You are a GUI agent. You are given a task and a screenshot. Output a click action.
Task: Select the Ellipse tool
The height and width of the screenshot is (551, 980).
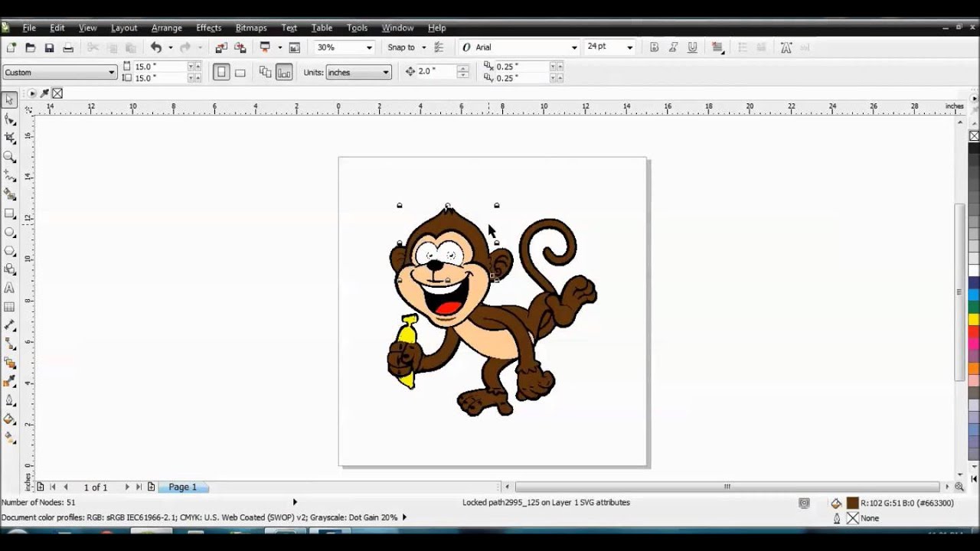(x=9, y=232)
